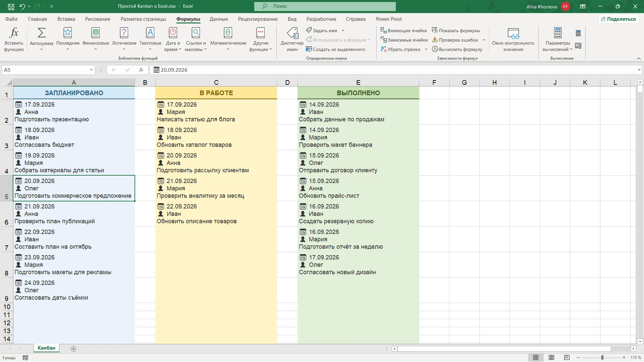Select the Канбан sheet tab

[x=46, y=348]
